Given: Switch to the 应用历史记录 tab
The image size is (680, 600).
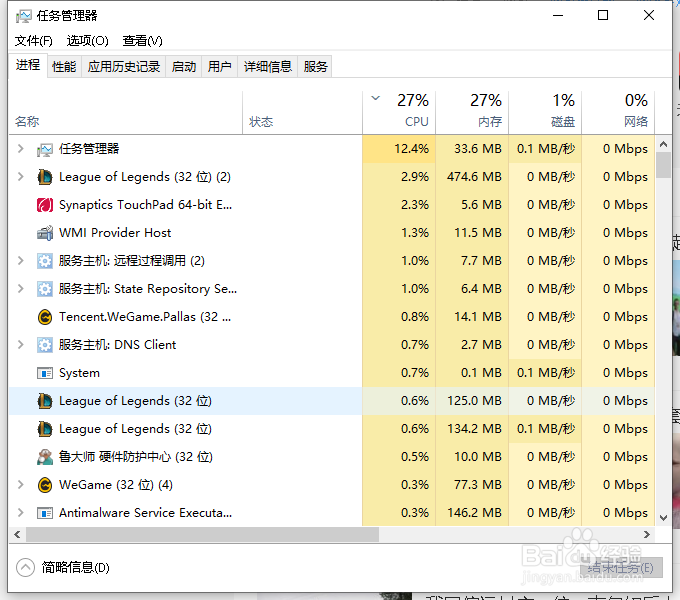Looking at the screenshot, I should [124, 67].
